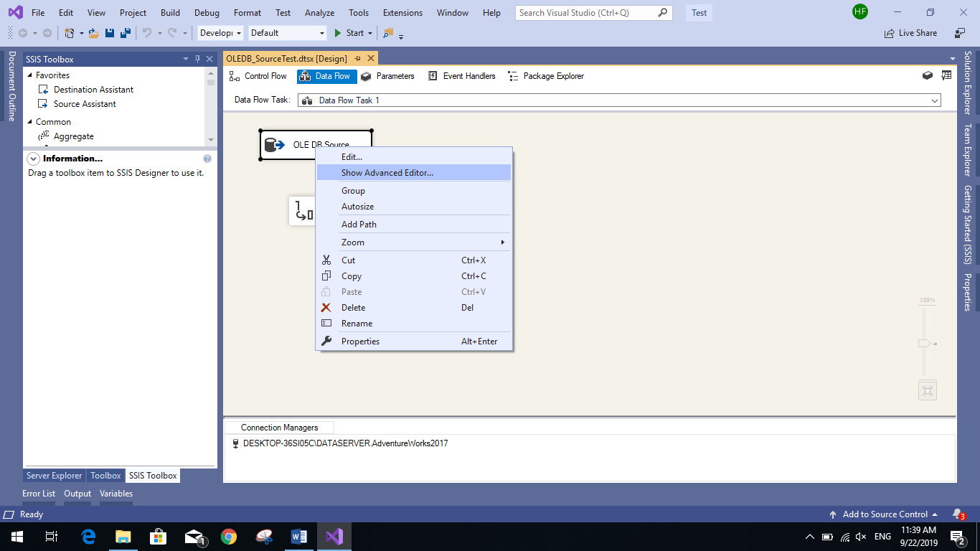
Task: Open the Error List panel
Action: [39, 494]
